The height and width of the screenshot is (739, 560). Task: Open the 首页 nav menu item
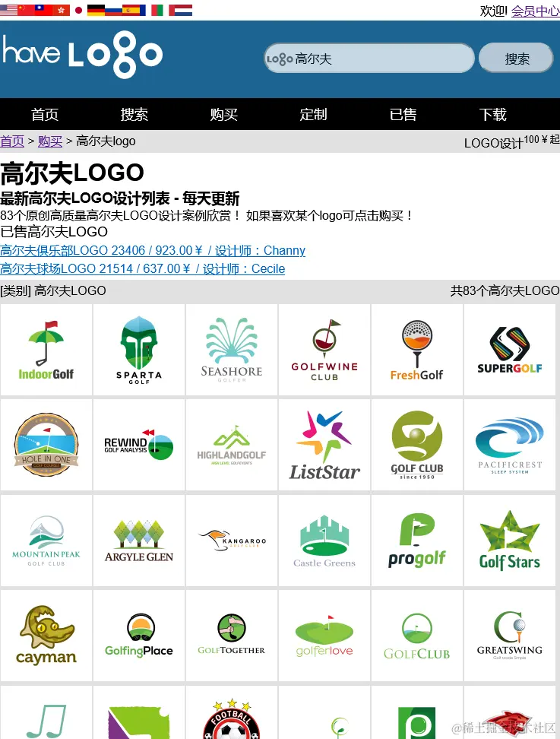[45, 114]
